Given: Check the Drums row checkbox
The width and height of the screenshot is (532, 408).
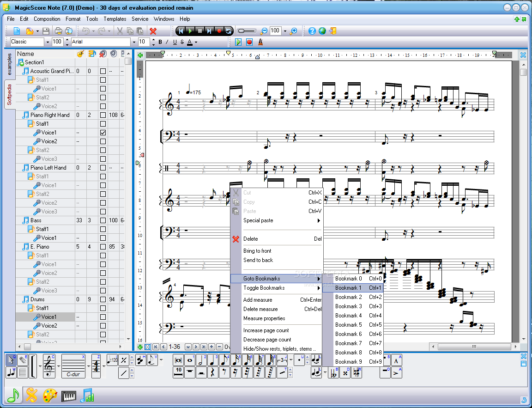Looking at the screenshot, I should pyautogui.click(x=103, y=299).
